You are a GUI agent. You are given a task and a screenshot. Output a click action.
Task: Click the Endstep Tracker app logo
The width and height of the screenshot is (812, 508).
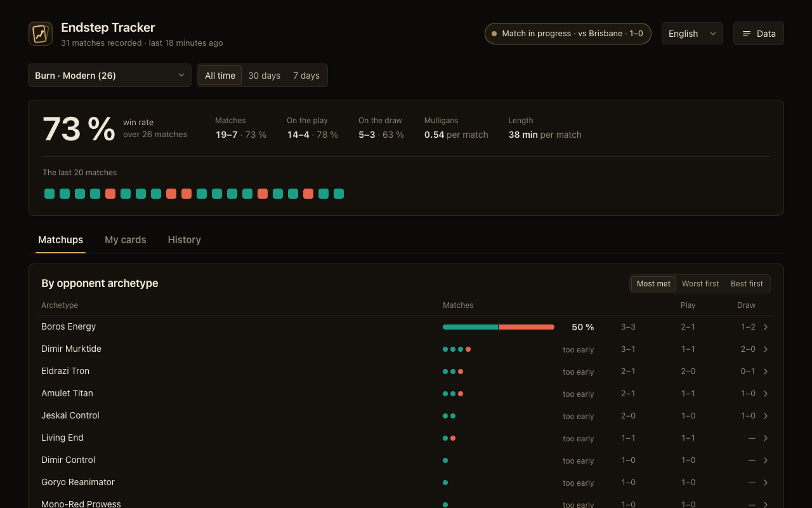point(41,34)
